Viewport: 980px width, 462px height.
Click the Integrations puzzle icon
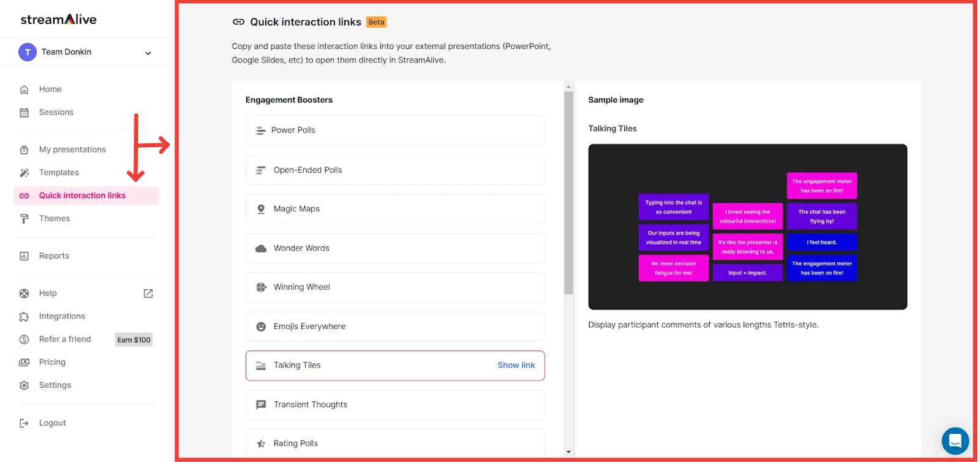[24, 317]
